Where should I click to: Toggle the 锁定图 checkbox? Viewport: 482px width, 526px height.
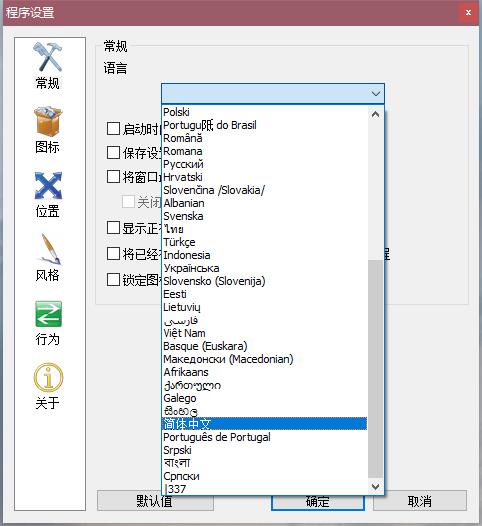pos(113,279)
